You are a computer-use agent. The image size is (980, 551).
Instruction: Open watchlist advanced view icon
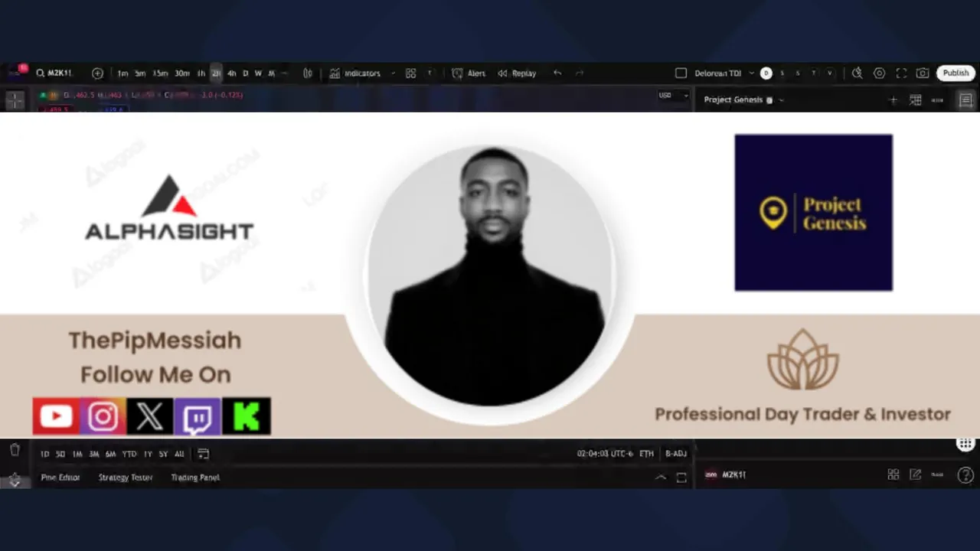915,100
